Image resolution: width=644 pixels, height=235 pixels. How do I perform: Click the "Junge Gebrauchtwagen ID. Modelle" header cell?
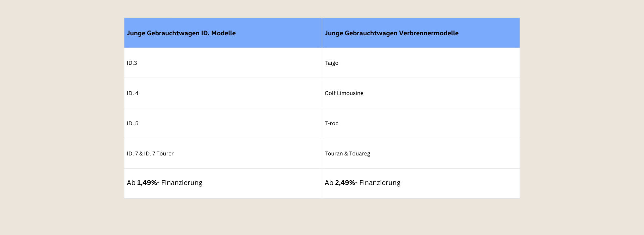tap(181, 33)
